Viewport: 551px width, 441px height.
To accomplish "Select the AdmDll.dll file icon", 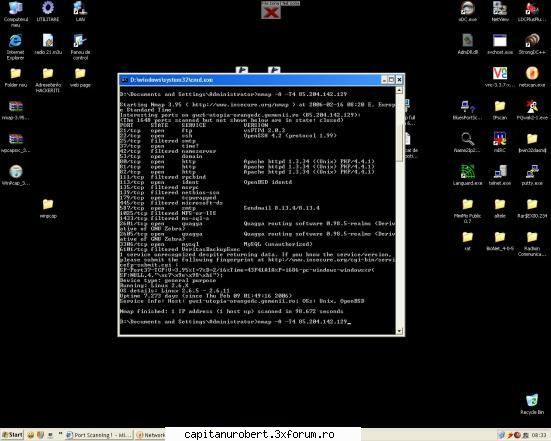I will (467, 44).
